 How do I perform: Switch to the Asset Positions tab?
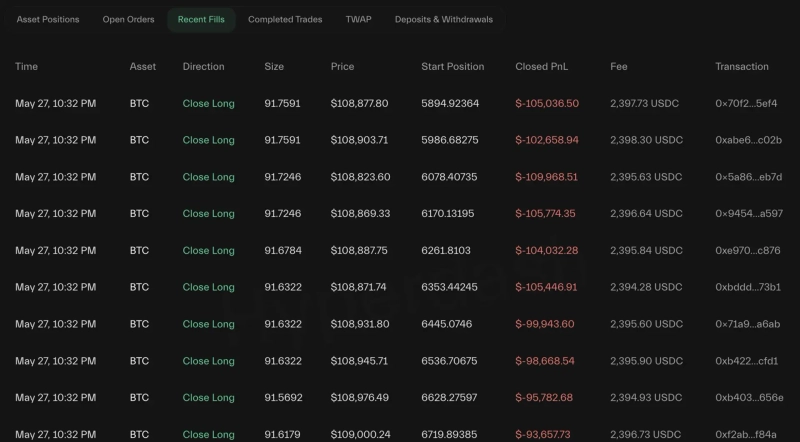click(x=48, y=19)
